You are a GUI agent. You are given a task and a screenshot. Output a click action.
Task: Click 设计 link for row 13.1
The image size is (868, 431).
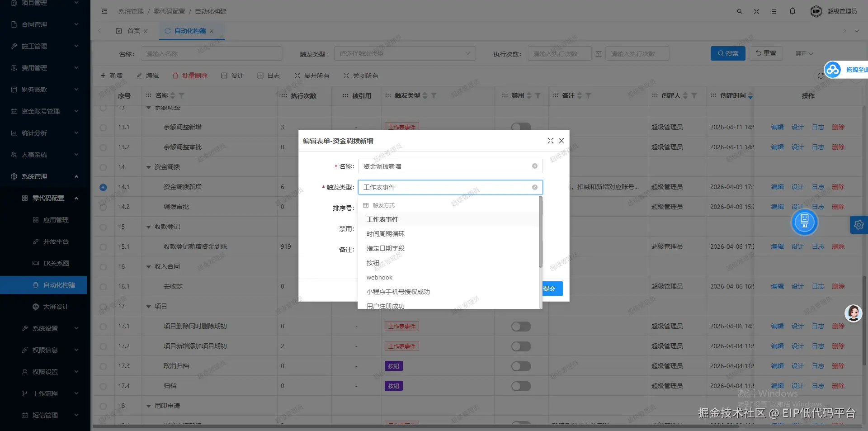point(797,128)
